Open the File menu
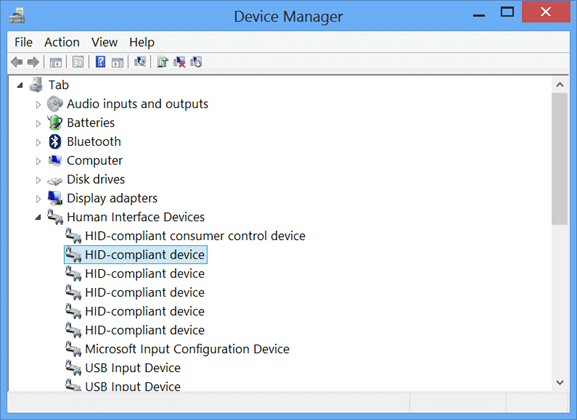 (23, 42)
